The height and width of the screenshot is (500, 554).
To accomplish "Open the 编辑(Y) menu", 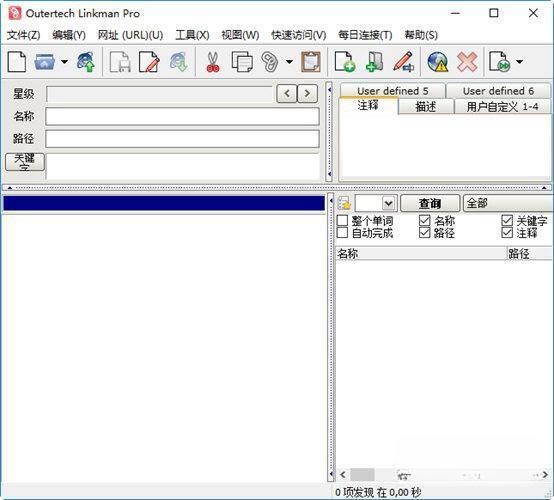I will click(x=69, y=35).
